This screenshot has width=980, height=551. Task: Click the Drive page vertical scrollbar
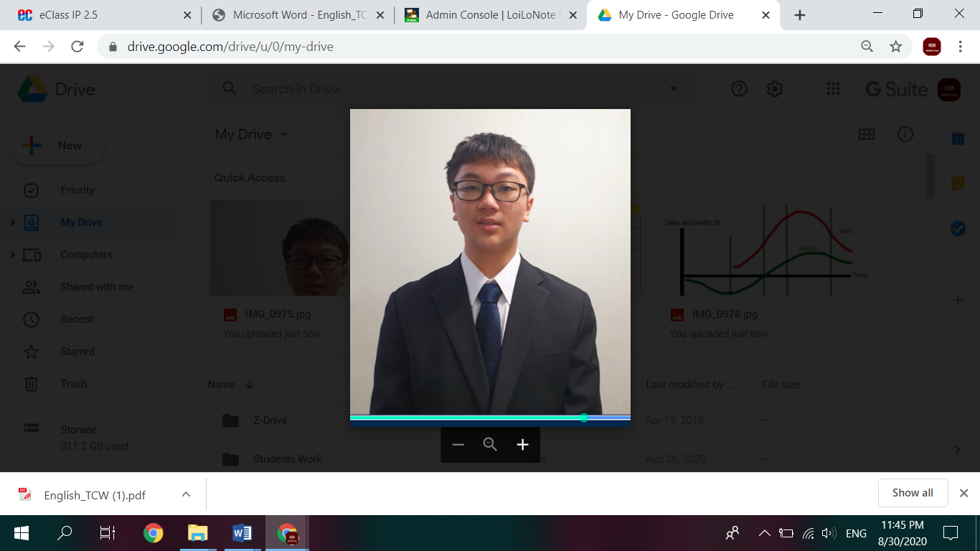[930, 177]
